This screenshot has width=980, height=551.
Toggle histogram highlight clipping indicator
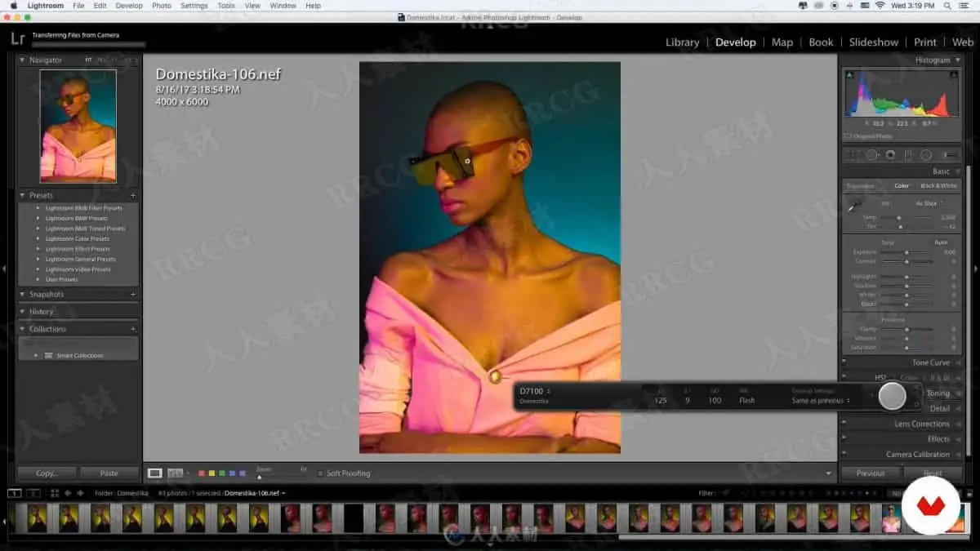point(953,75)
